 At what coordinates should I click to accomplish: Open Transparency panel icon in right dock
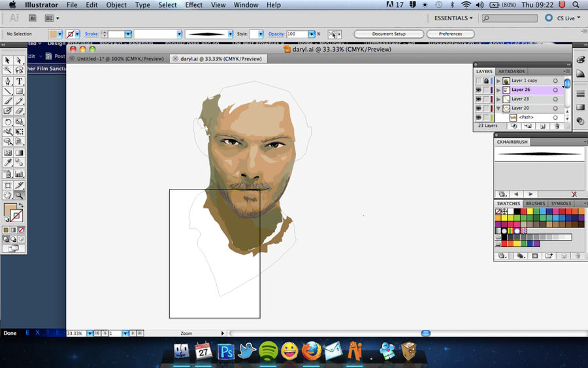coord(581,121)
